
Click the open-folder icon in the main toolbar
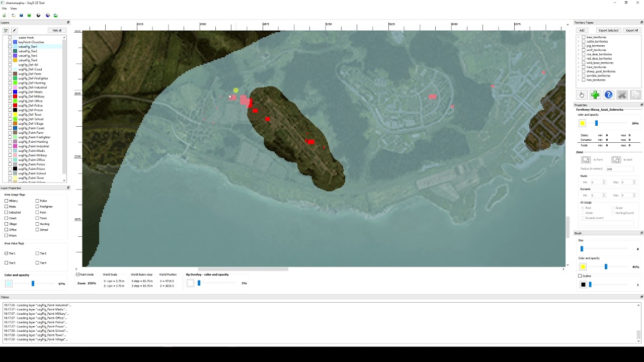13,16
